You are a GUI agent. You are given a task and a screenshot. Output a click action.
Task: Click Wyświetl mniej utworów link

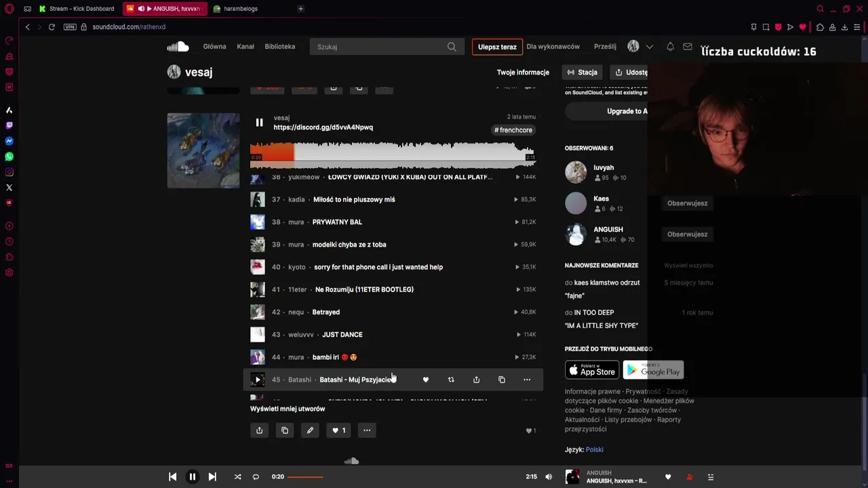coord(288,409)
